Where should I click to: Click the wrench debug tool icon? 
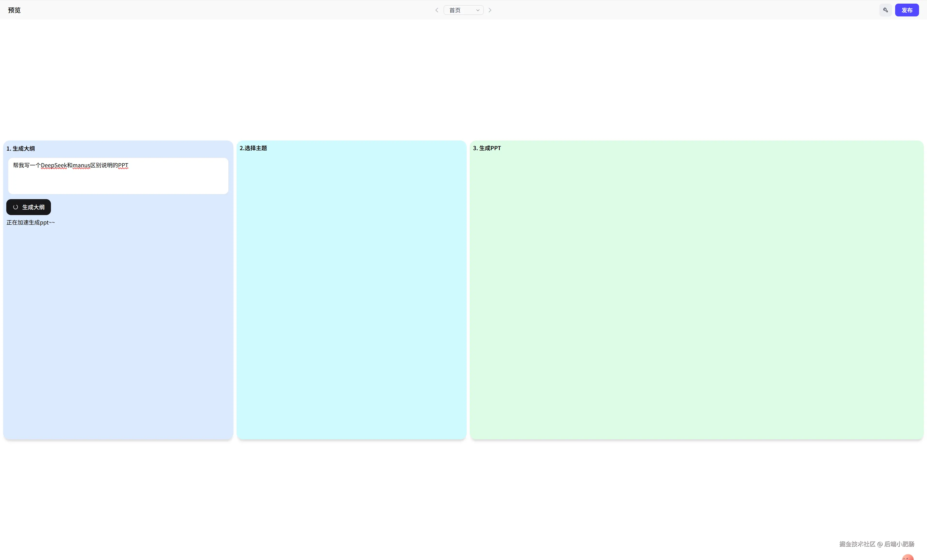885,10
